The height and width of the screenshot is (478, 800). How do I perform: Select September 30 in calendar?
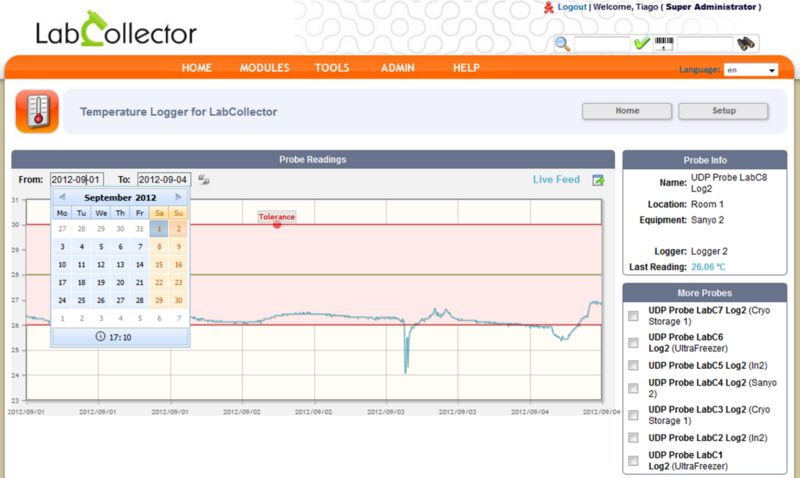click(178, 300)
